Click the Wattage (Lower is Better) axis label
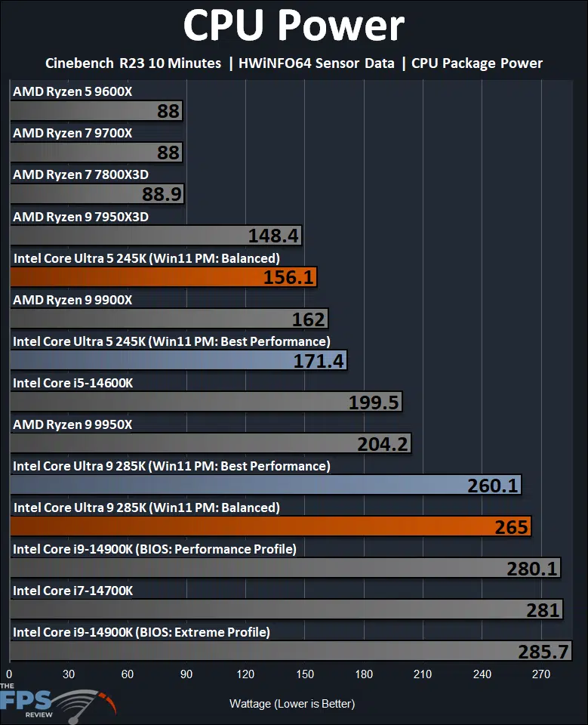The image size is (588, 725). click(292, 704)
